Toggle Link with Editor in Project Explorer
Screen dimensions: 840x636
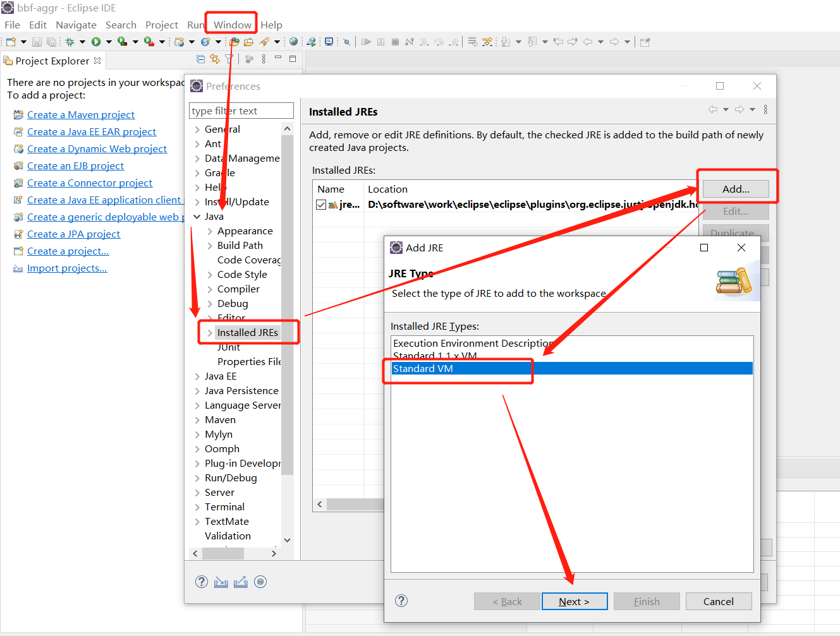click(215, 59)
